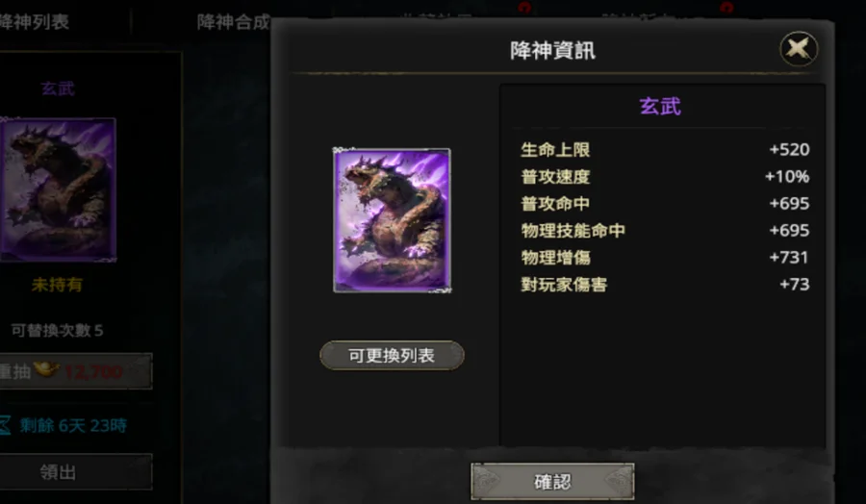Switch to the 降神列表 tab
This screenshot has height=504, width=866.
(x=35, y=22)
